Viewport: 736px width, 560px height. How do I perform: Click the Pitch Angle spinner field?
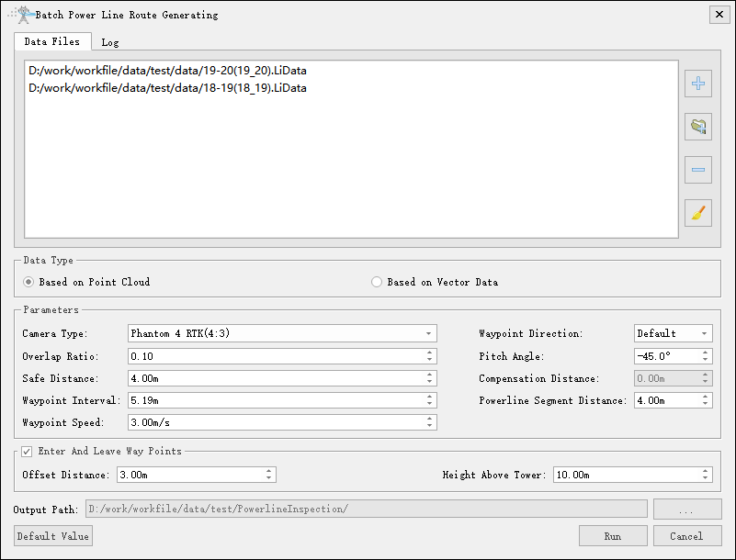pyautogui.click(x=666, y=356)
